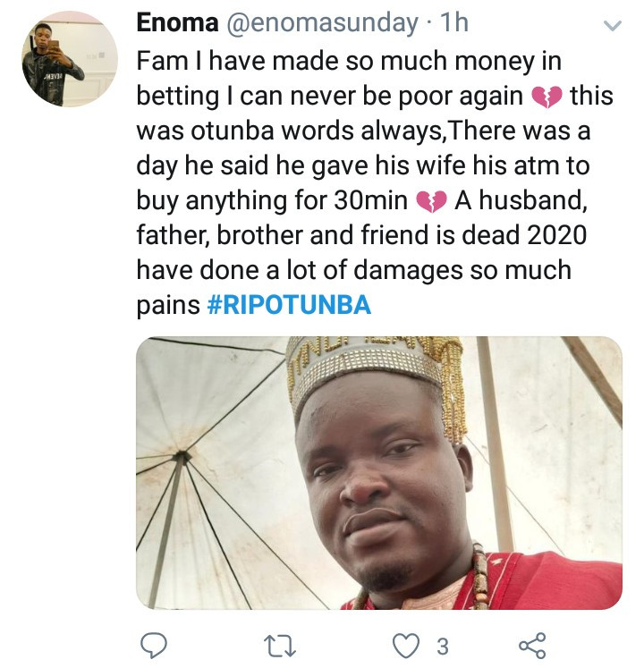Click the umbrella hub in the photo
Screen dimensions: 644x668
(x=182, y=456)
